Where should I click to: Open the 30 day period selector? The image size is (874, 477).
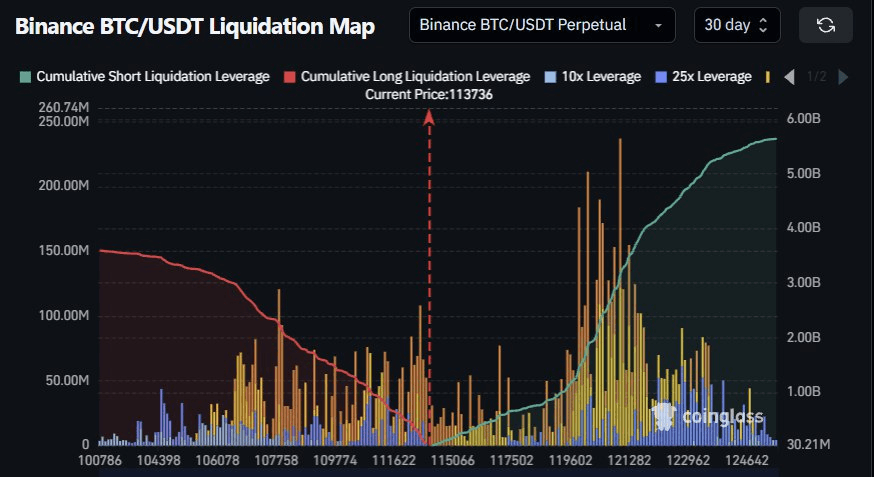tap(737, 25)
